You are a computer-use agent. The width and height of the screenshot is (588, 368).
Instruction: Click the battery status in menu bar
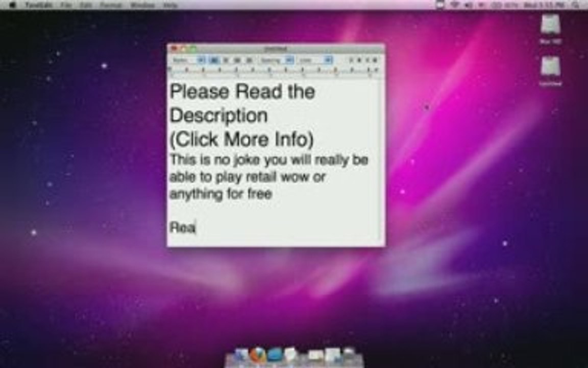[x=504, y=5]
